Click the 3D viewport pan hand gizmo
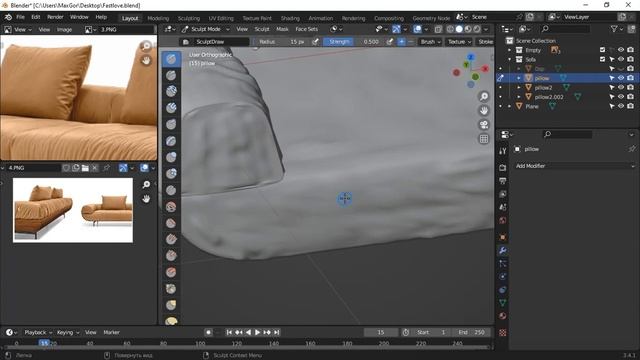This screenshot has height=360, width=640. (484, 111)
